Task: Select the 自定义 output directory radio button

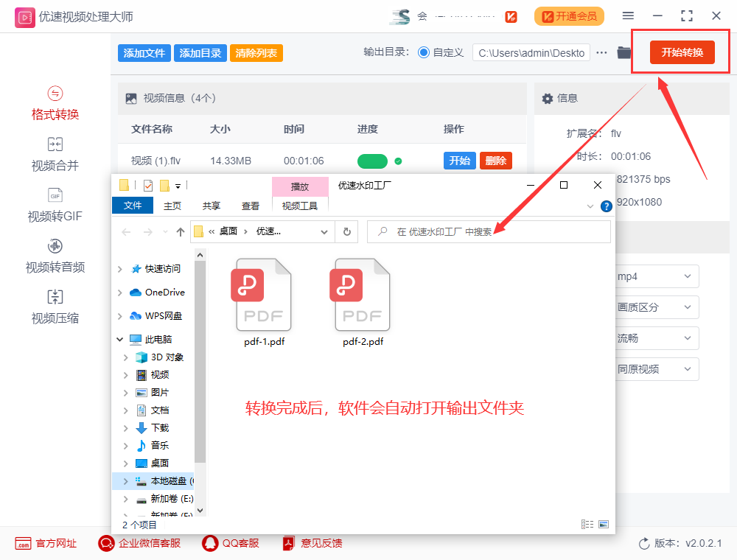Action: point(424,52)
